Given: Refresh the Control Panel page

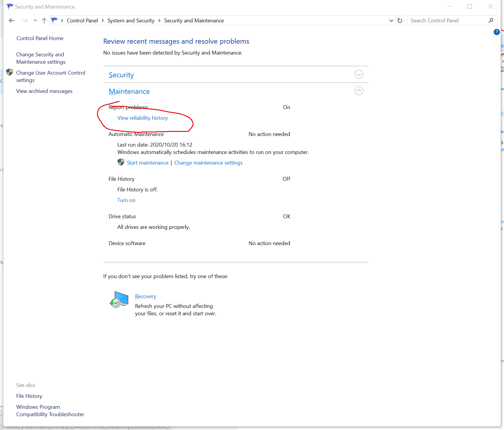Looking at the screenshot, I should tap(400, 20).
